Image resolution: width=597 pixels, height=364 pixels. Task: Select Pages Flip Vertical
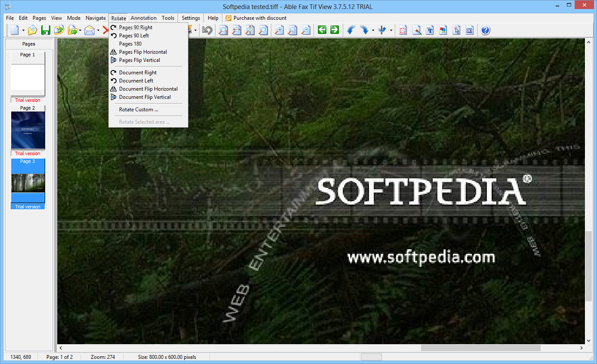pos(148,60)
